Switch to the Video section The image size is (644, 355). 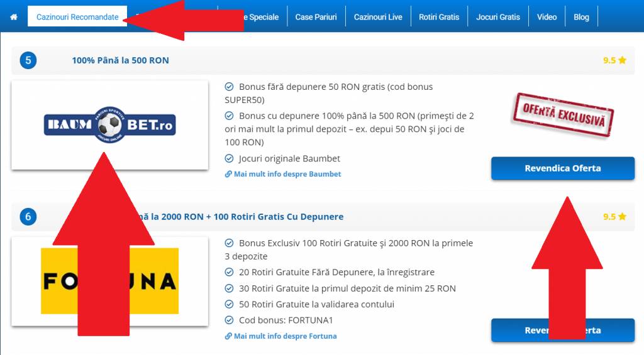(x=547, y=17)
